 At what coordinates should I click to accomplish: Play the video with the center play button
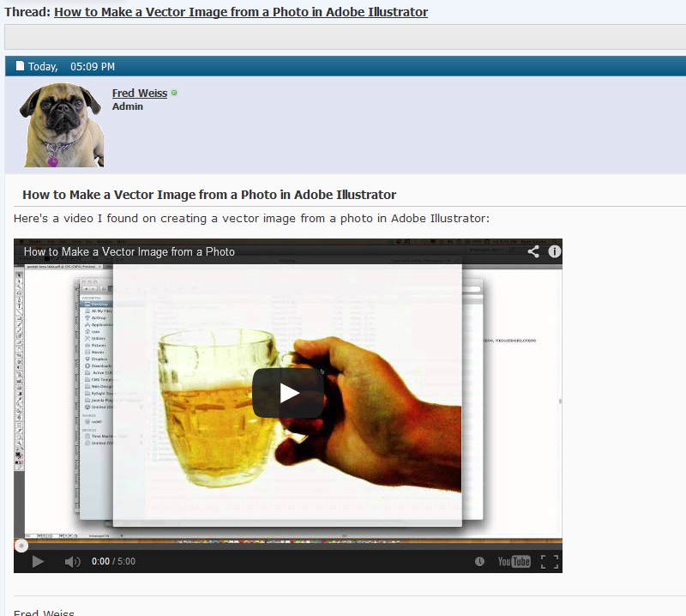(x=288, y=393)
